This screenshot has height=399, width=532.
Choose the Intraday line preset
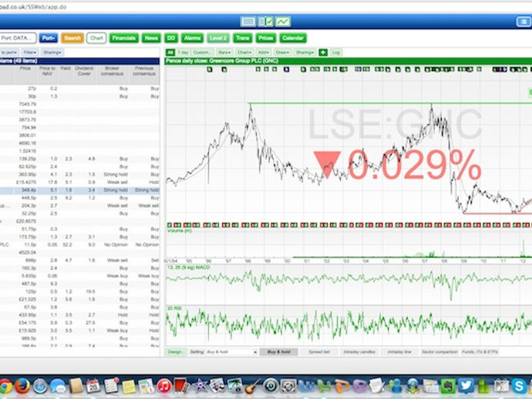pyautogui.click(x=399, y=352)
